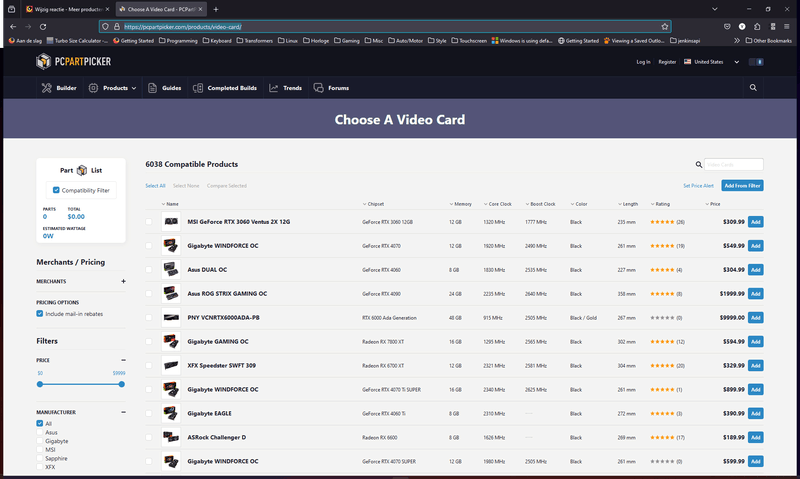The width and height of the screenshot is (800, 479).
Task: Collapse the Manufacturer filter section
Action: click(x=123, y=412)
